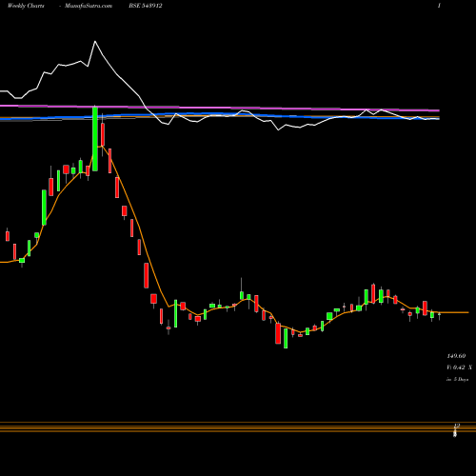This screenshot has height=476, width=476.
Task: Click the 'V: 0.42 X' volume text
Action: [459, 367]
